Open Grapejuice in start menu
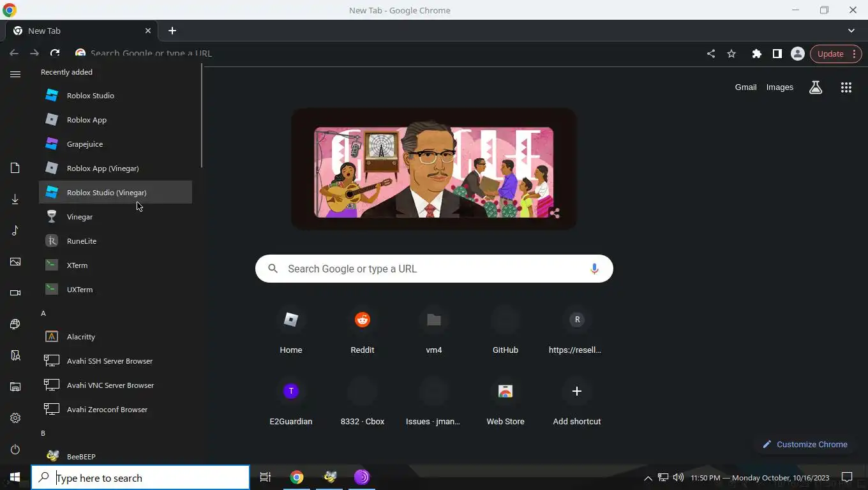This screenshot has width=868, height=490. click(115, 144)
